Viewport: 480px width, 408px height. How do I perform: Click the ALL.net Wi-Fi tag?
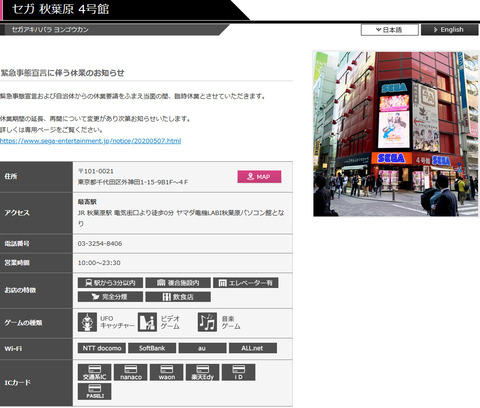[253, 348]
